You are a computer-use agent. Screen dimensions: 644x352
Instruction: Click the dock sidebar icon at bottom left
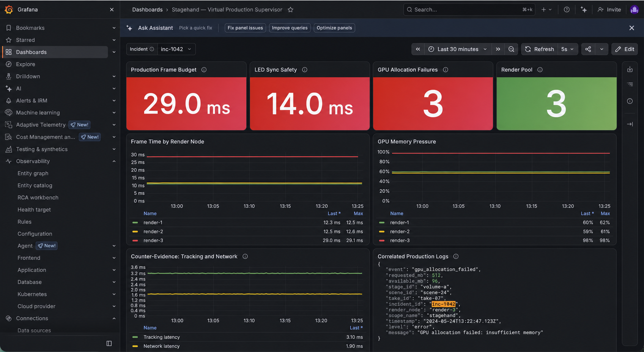pyautogui.click(x=109, y=343)
